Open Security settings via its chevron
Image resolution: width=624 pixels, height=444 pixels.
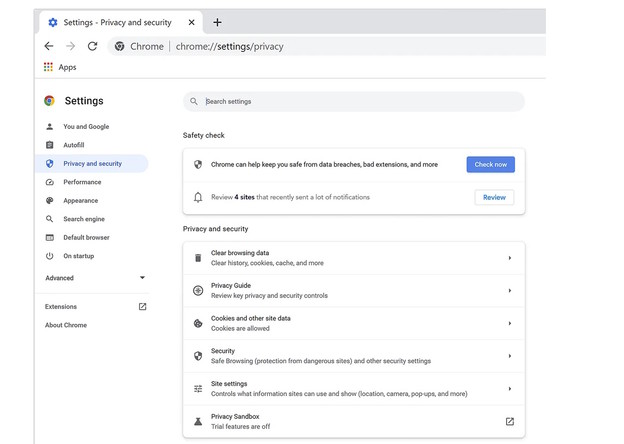coord(509,356)
